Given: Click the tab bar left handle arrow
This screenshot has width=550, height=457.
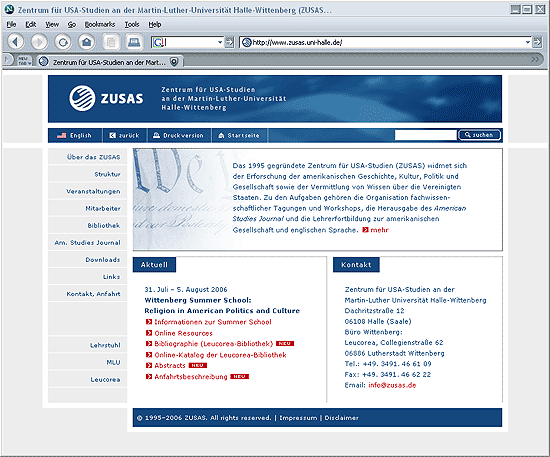Looking at the screenshot, I should pos(7,60).
